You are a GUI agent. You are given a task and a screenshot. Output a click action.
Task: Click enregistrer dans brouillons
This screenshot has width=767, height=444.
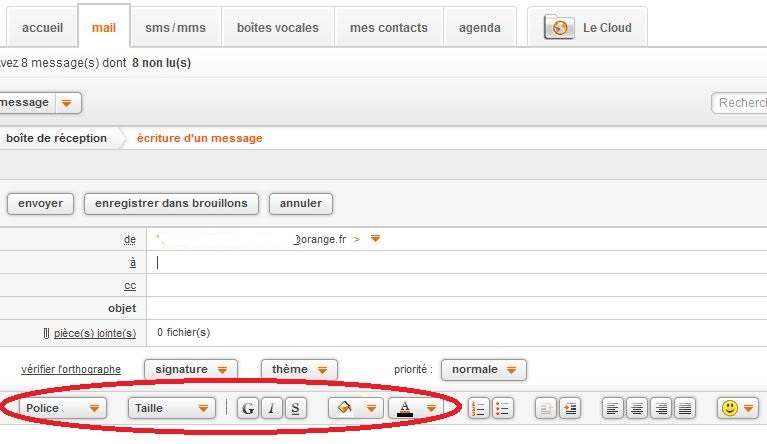pyautogui.click(x=171, y=203)
